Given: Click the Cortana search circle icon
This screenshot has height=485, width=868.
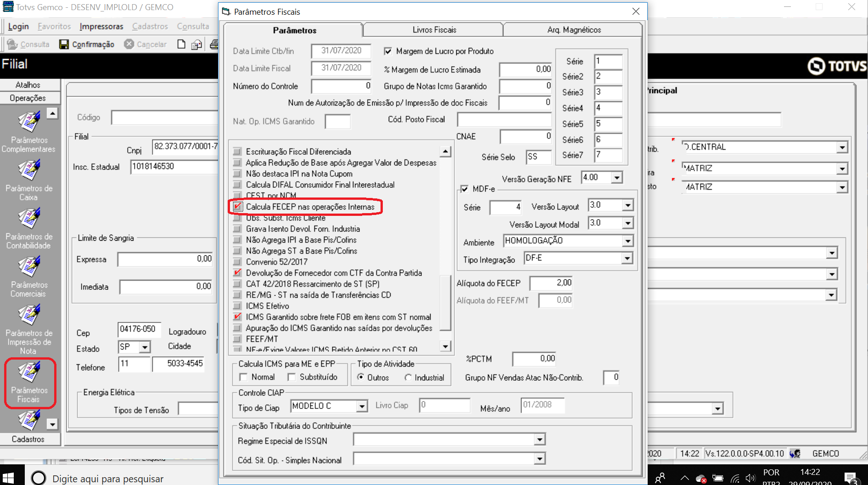Looking at the screenshot, I should (x=39, y=478).
